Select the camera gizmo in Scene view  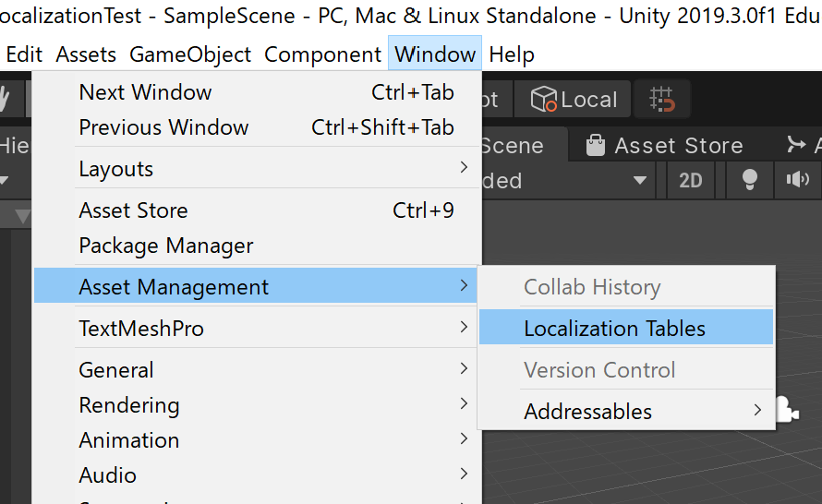tap(786, 410)
